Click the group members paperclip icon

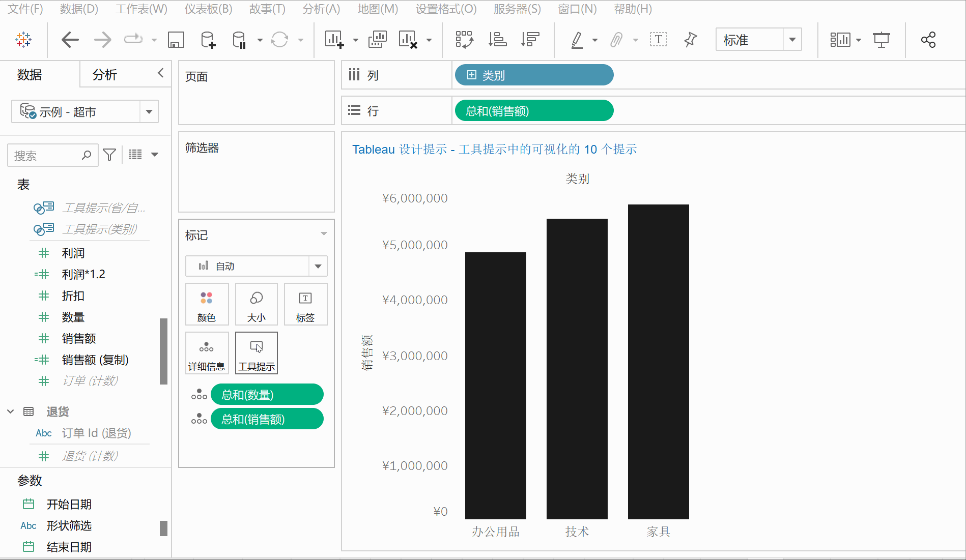click(616, 40)
